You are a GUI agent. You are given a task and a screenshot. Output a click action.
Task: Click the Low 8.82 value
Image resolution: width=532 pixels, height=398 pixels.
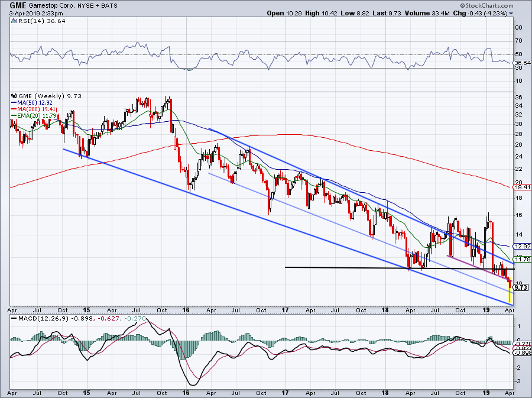354,13
